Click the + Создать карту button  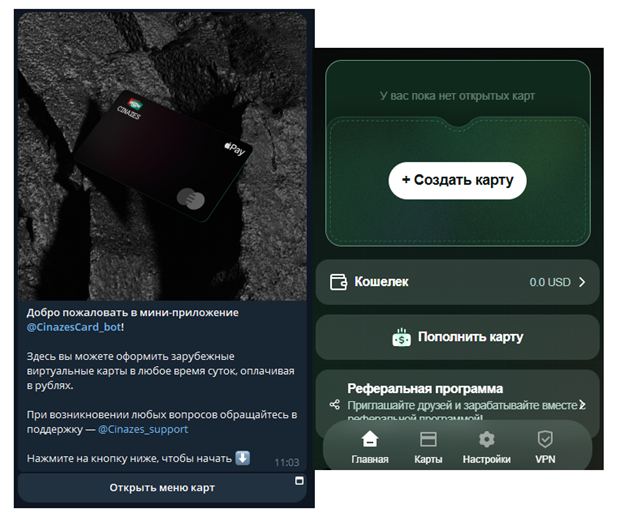458,180
